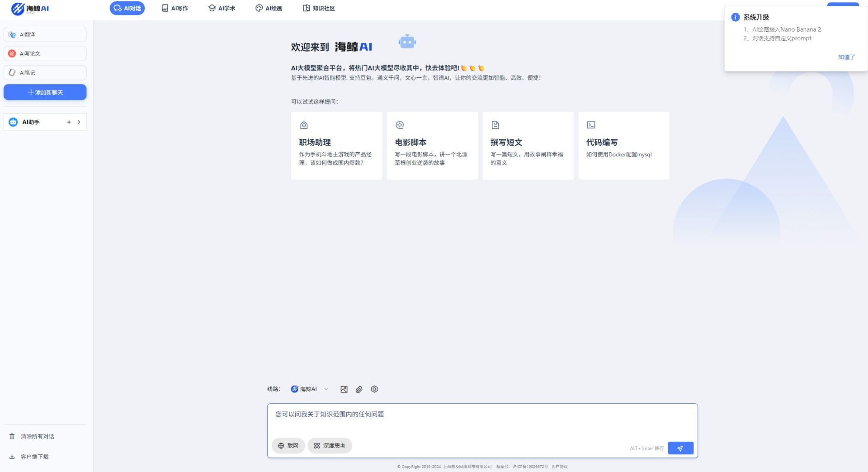Screen dimensions: 868x472
Task: Click the 线路 label
Action: [x=274, y=389]
